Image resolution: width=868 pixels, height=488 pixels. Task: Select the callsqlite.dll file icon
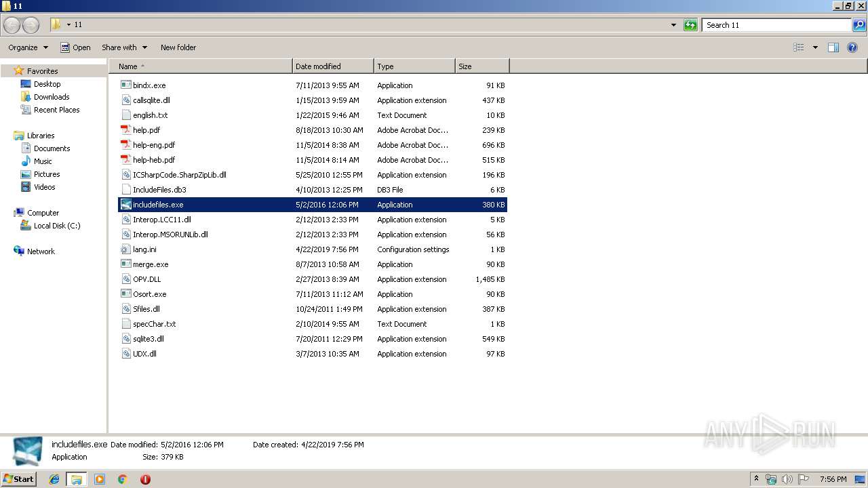click(x=125, y=100)
